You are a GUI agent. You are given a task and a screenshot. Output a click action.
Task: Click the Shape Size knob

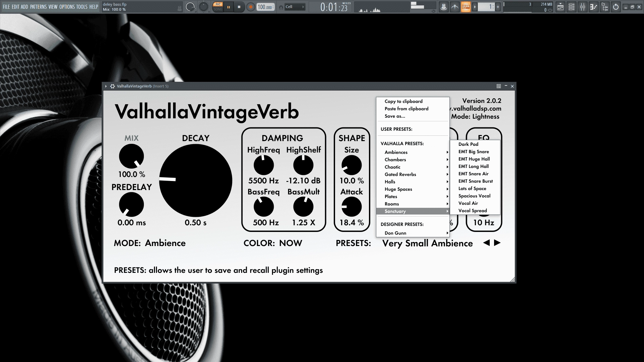[x=352, y=165]
